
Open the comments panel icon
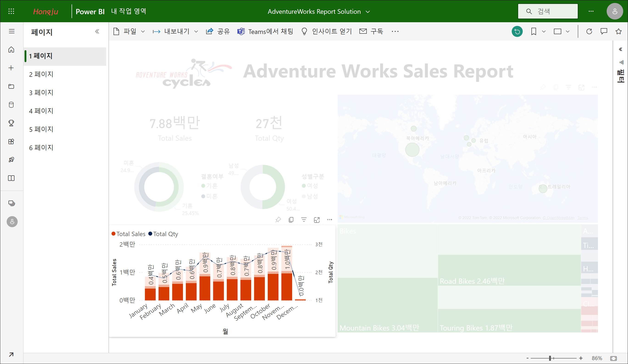604,31
